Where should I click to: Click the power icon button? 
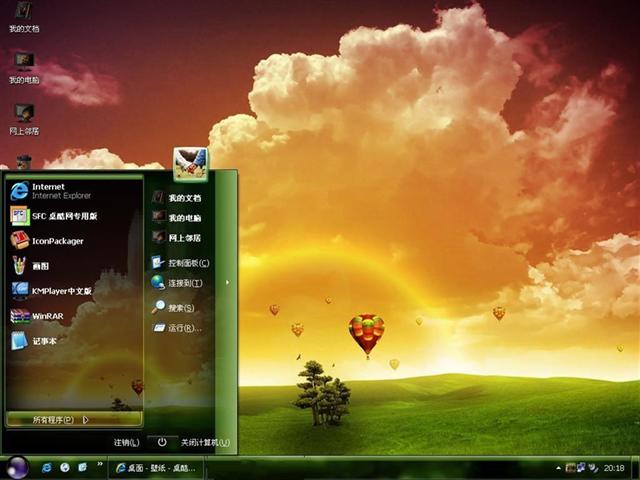click(x=162, y=442)
